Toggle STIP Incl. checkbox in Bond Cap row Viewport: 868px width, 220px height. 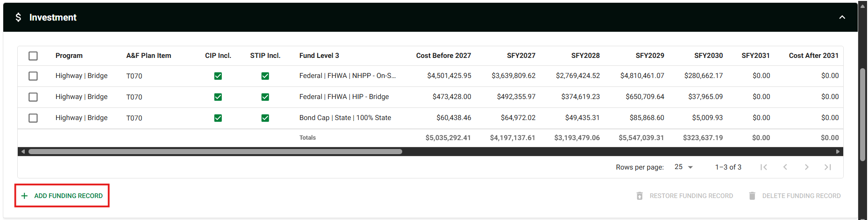coord(265,118)
